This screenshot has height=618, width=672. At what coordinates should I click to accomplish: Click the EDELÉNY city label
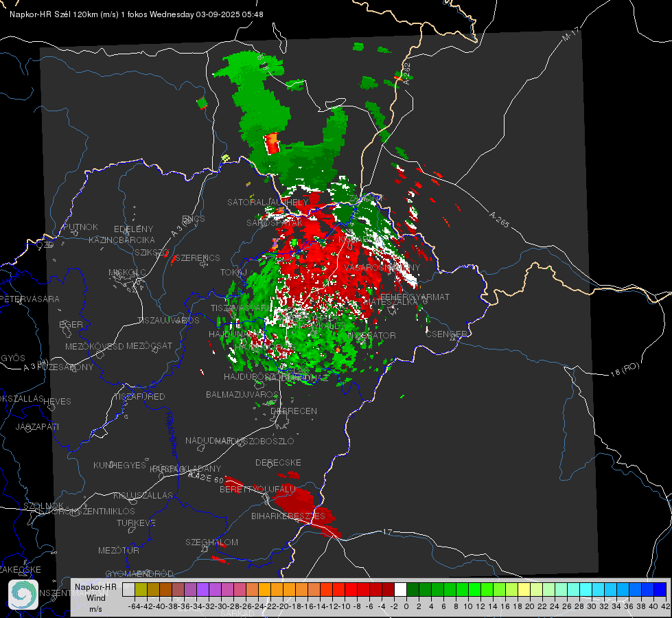[x=133, y=229]
